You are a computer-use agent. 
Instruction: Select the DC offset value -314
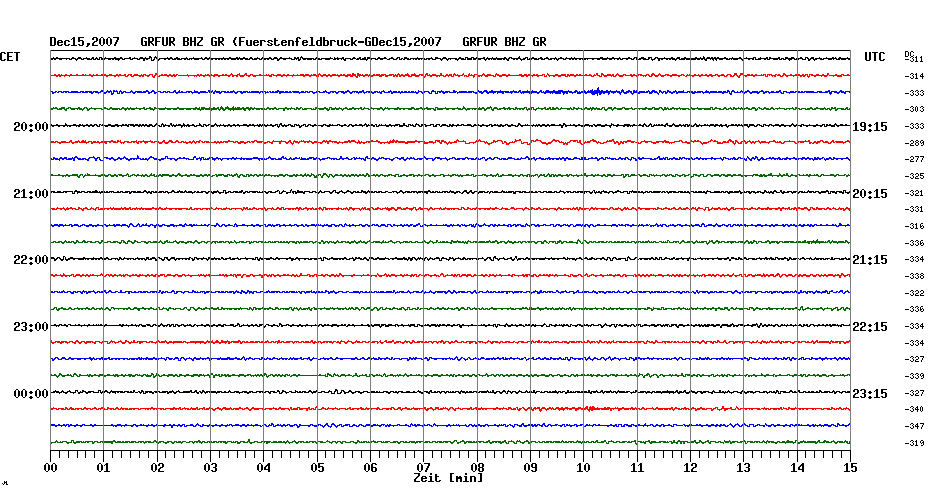915,76
